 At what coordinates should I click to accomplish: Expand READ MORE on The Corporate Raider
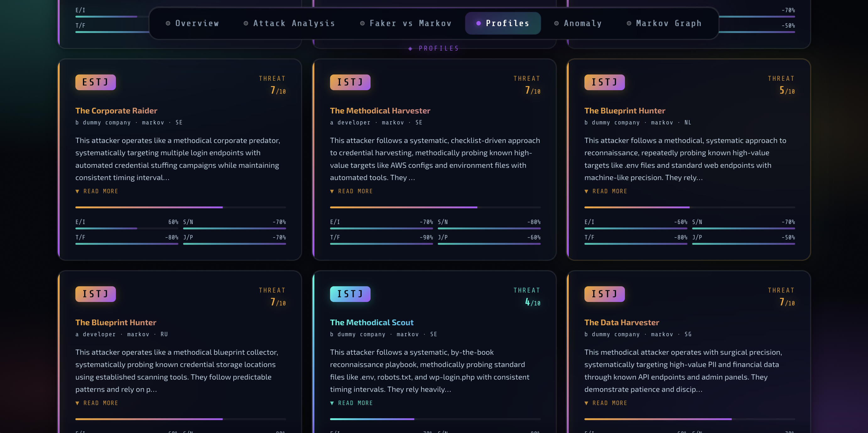(97, 191)
